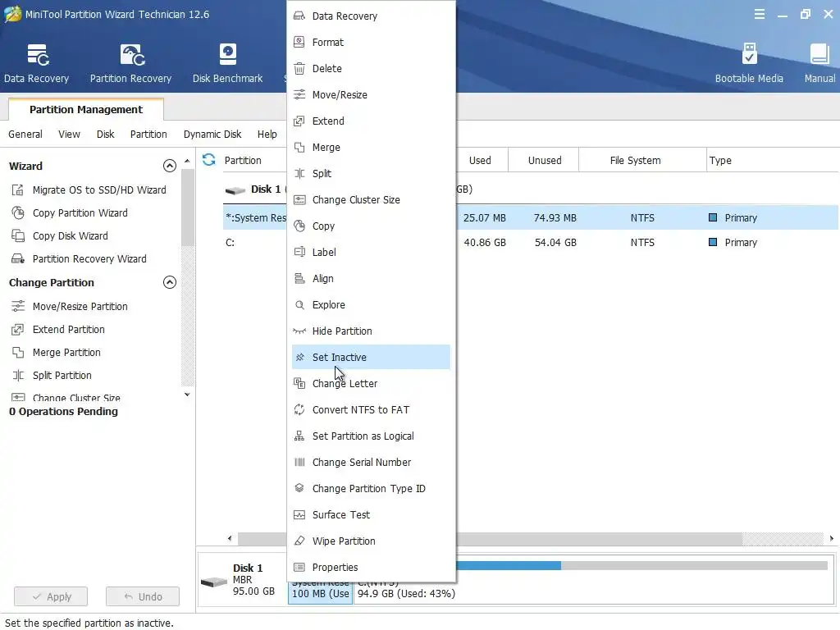Click the Explore magnifier icon
Screen dimensions: 840x630
299,305
